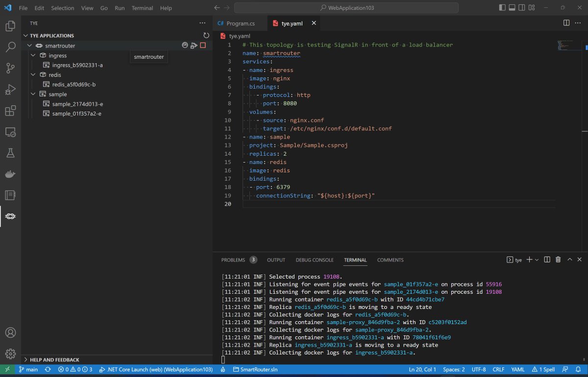This screenshot has height=377, width=588.
Task: Switch to the Comments panel tab
Action: click(x=390, y=260)
